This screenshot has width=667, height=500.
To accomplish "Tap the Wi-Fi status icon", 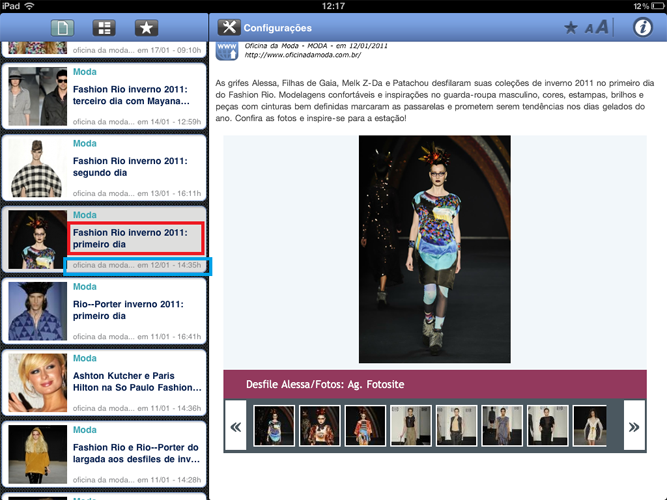I will click(29, 6).
